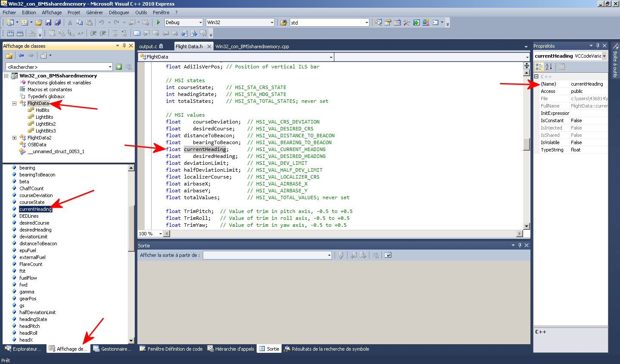The height and width of the screenshot is (364, 620).
Task: Click the green search Go arrow in Affichage de classes
Action: [119, 67]
